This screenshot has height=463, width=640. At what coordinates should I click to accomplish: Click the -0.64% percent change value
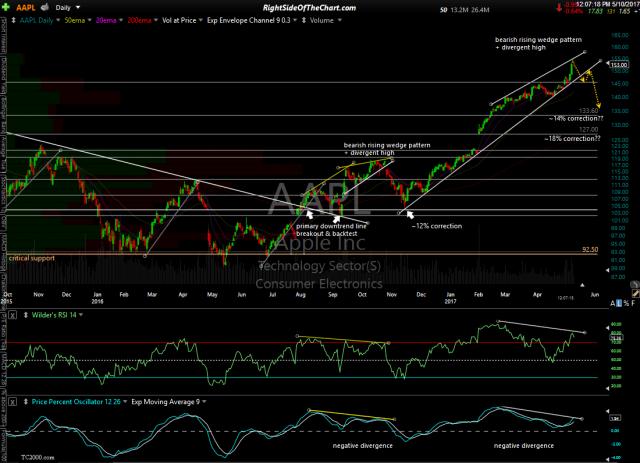click(573, 11)
